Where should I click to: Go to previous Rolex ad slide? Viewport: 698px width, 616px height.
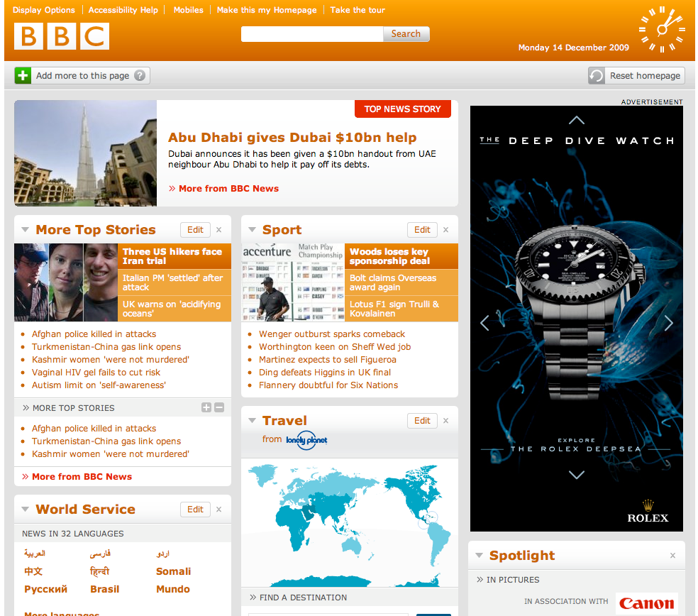pyautogui.click(x=484, y=323)
